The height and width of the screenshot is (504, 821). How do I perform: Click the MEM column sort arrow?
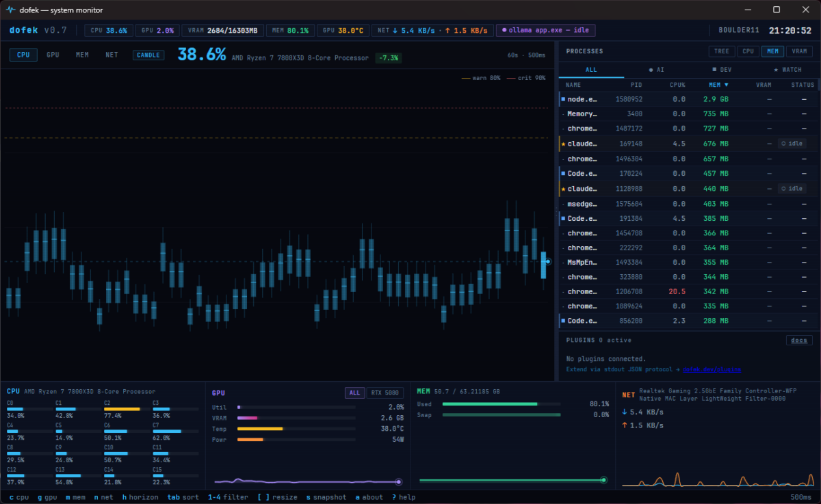(727, 85)
